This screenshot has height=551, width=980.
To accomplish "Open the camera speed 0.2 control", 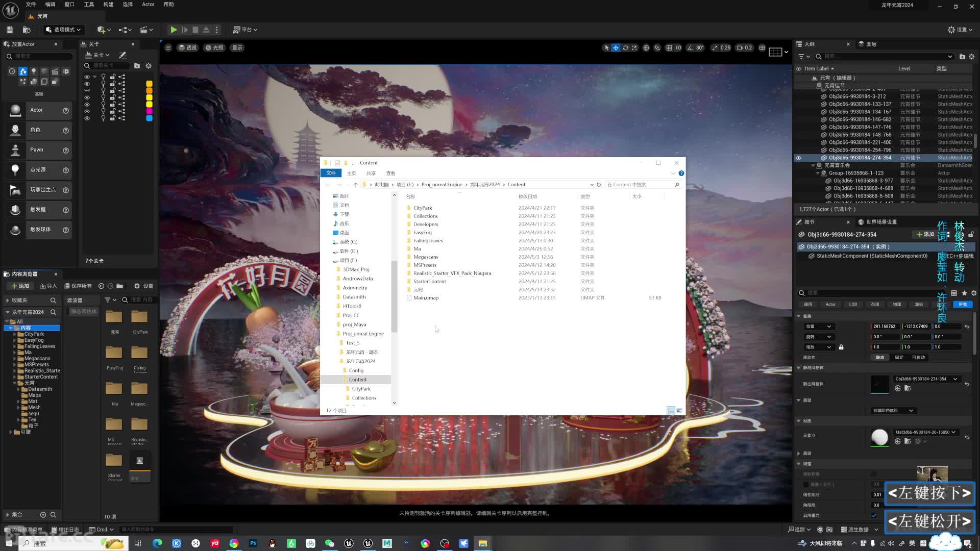I will point(745,48).
